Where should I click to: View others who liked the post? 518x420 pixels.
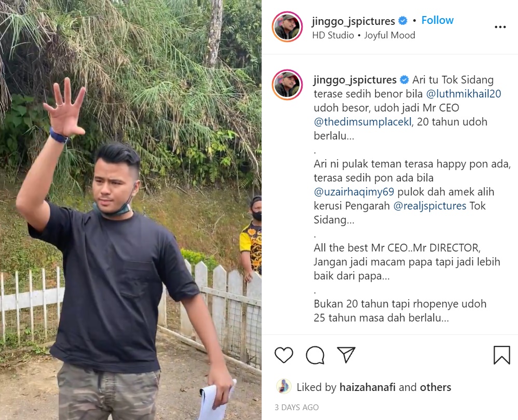coord(435,387)
